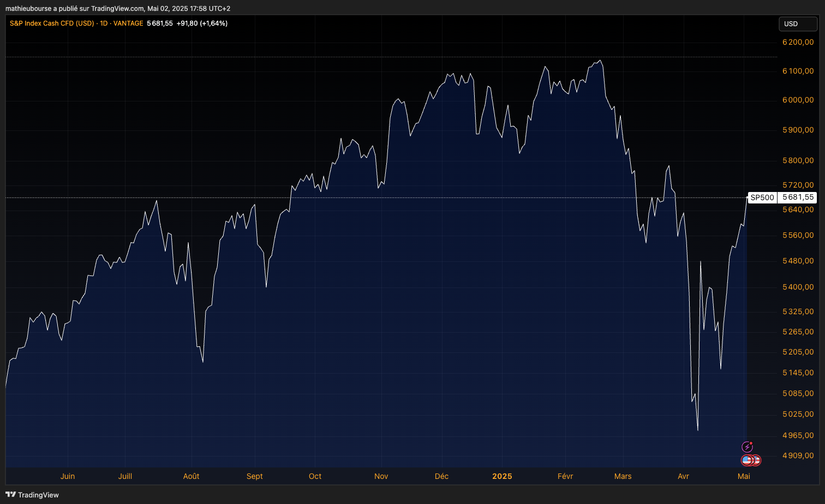Click the 6 000,00 price axis label
Image resolution: width=825 pixels, height=504 pixels.
click(798, 100)
